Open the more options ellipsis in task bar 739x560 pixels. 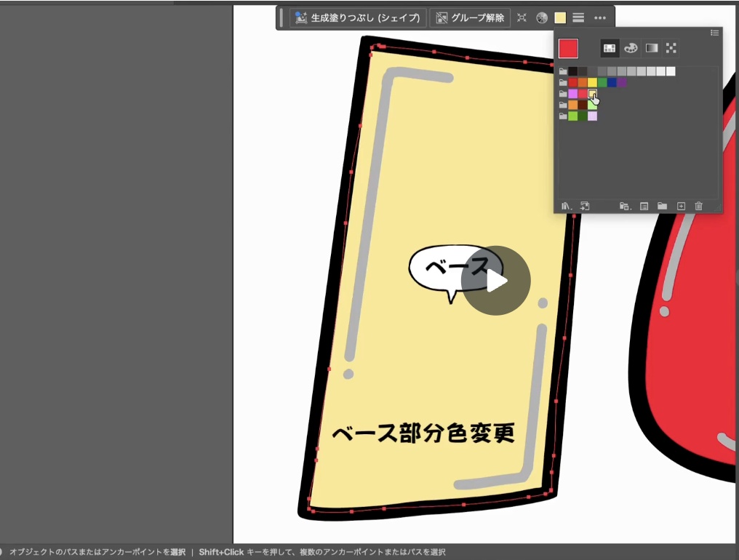point(601,17)
